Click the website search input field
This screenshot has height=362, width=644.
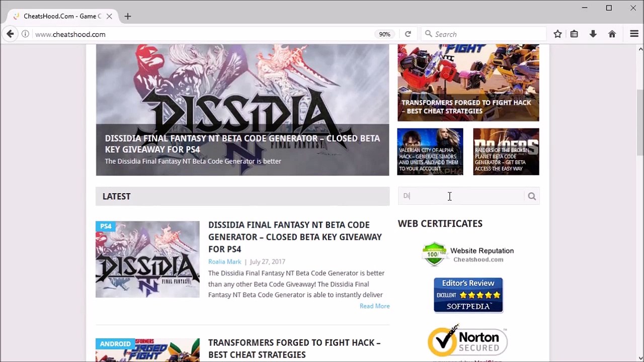tap(461, 196)
